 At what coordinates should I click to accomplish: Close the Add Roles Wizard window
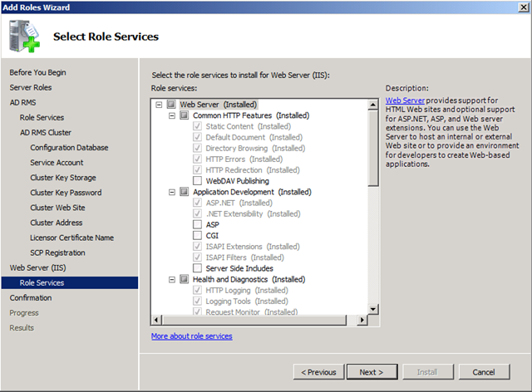(524, 7)
